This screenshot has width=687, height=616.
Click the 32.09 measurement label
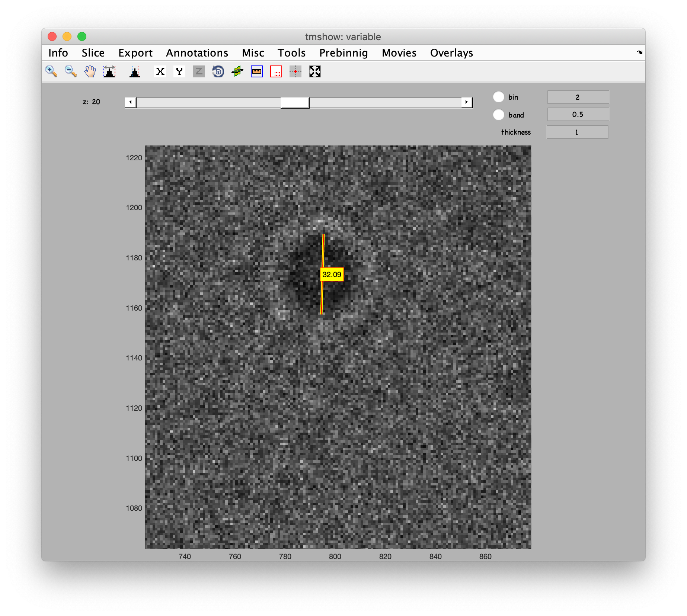(x=332, y=275)
